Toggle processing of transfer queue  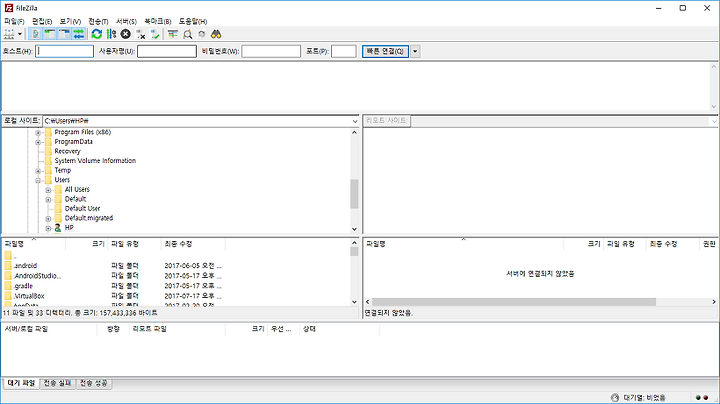[x=111, y=34]
